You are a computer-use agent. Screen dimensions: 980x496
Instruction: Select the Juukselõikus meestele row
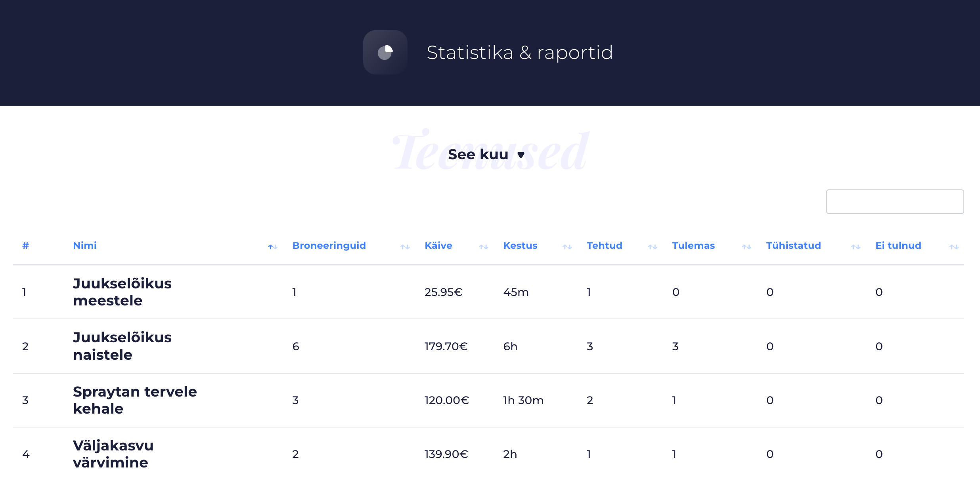122,292
